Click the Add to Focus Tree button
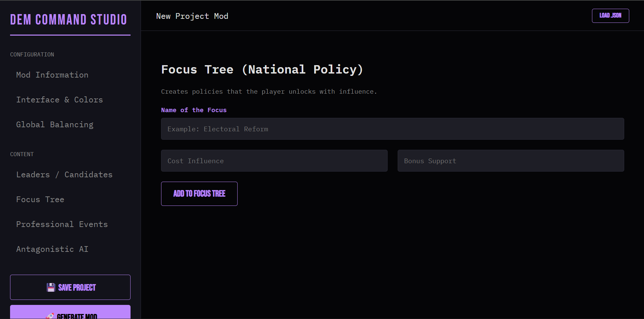The width and height of the screenshot is (644, 319). tap(199, 194)
